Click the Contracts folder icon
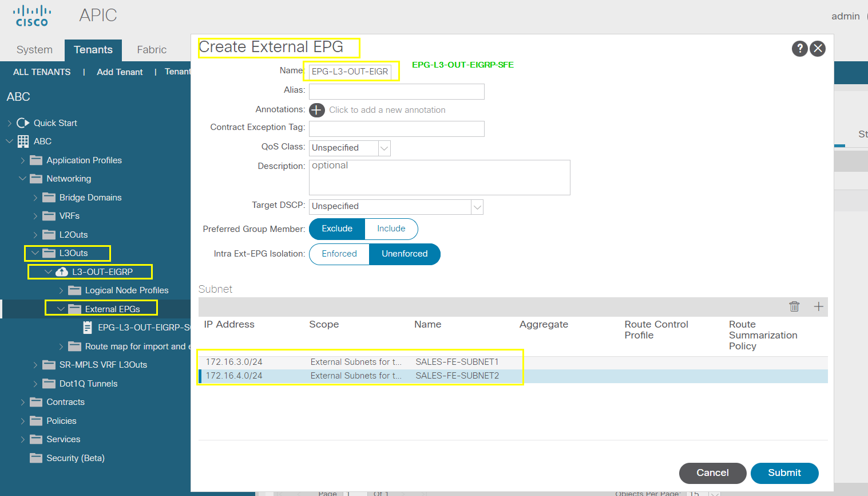This screenshot has height=496, width=868. click(x=36, y=401)
